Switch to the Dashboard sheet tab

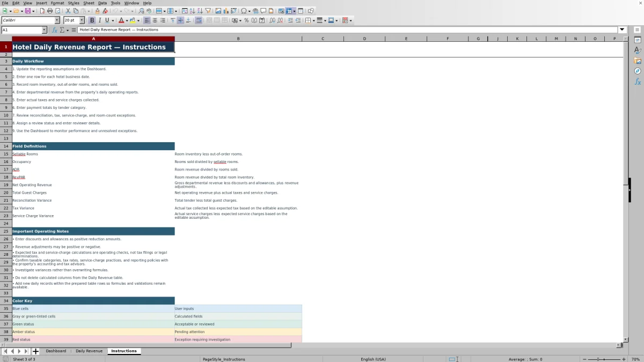click(56, 351)
